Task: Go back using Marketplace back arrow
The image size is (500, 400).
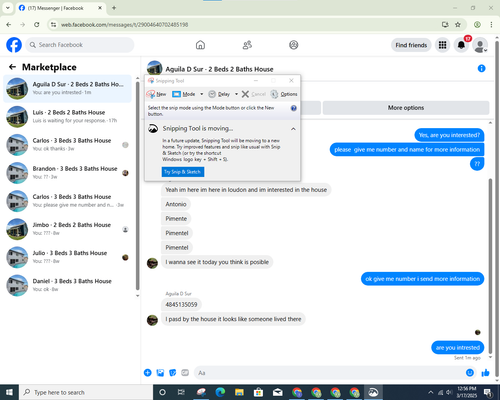Action: (12, 67)
